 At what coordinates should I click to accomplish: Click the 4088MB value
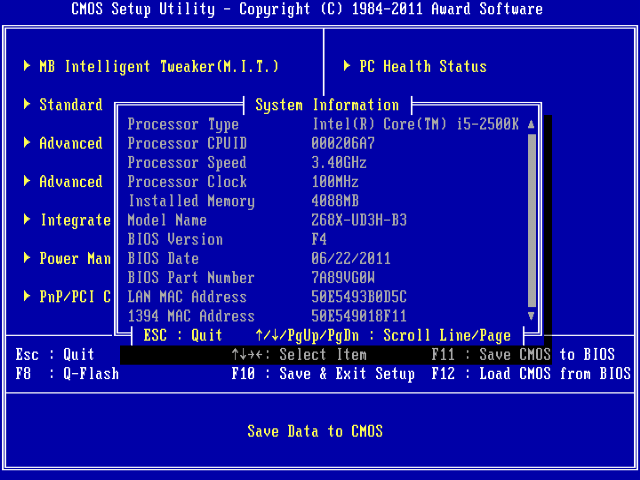pyautogui.click(x=335, y=201)
